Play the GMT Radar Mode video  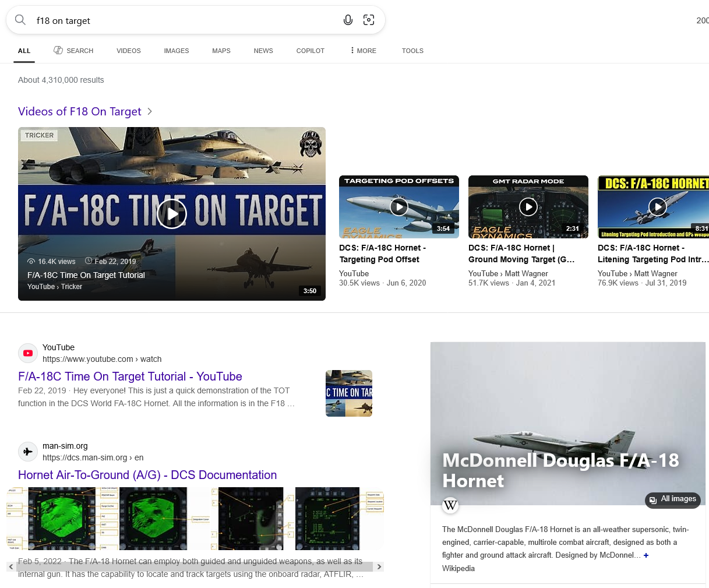[x=528, y=207]
